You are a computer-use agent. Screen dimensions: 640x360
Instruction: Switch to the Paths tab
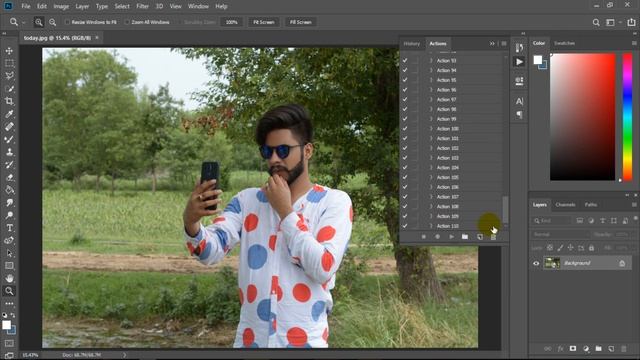coord(591,205)
